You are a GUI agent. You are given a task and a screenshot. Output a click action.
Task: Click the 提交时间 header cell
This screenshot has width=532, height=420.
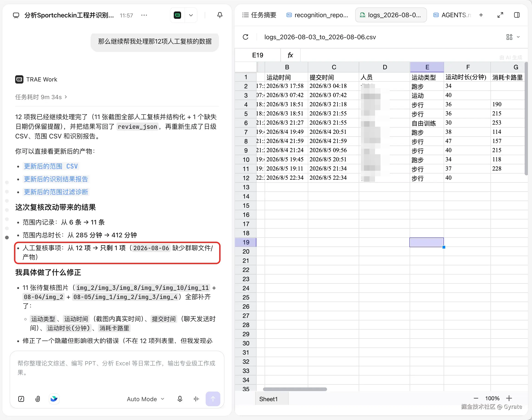334,77
